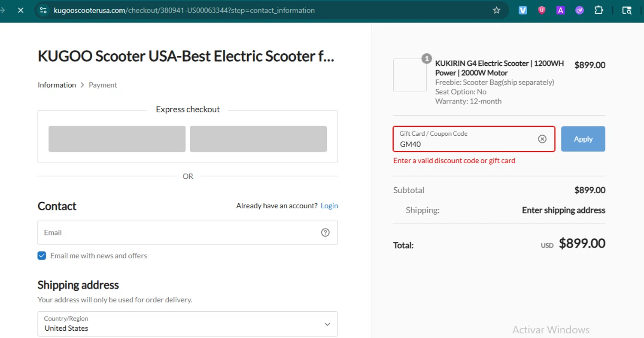Click the "Enter shipping address" shipping text
Screen dimensions: 644x338
click(x=564, y=210)
